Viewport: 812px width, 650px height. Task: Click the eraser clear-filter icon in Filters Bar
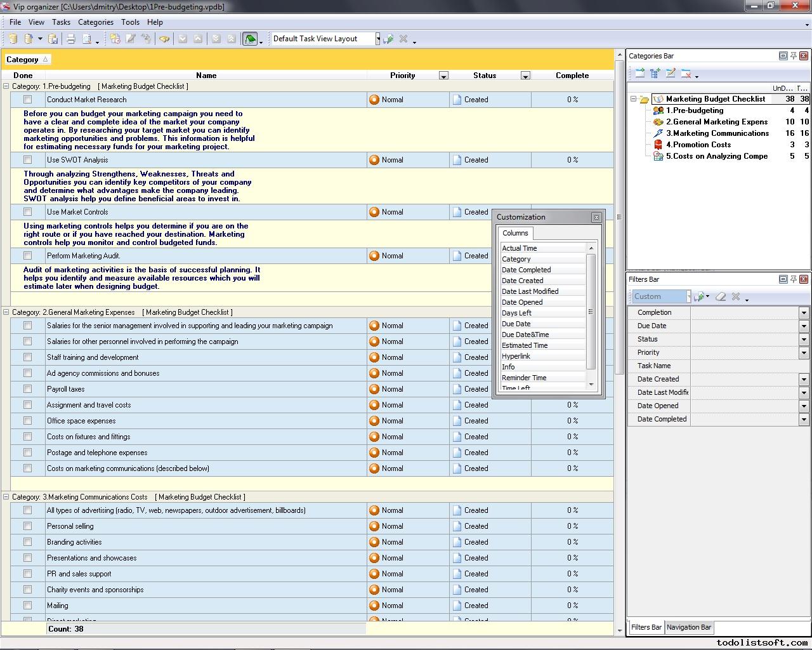(x=721, y=296)
